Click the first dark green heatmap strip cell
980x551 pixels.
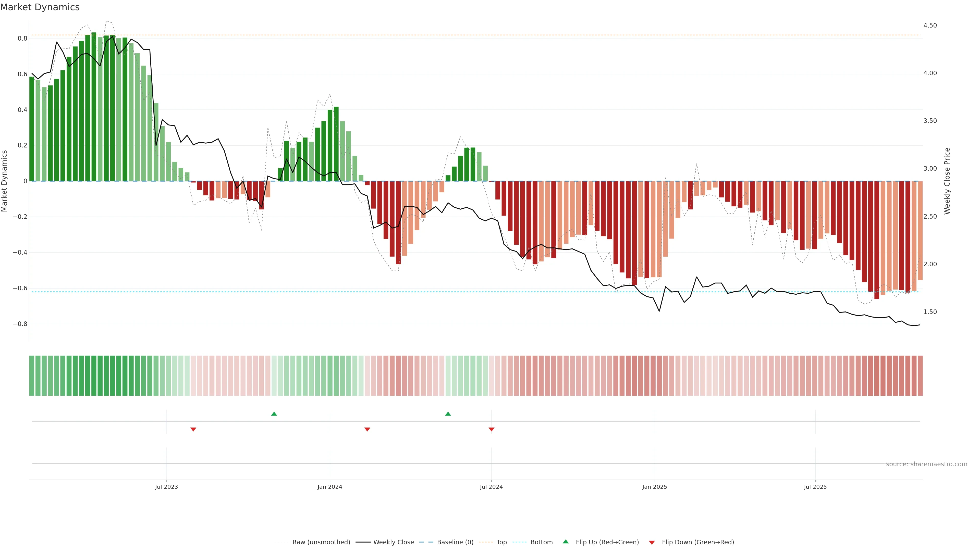32,376
